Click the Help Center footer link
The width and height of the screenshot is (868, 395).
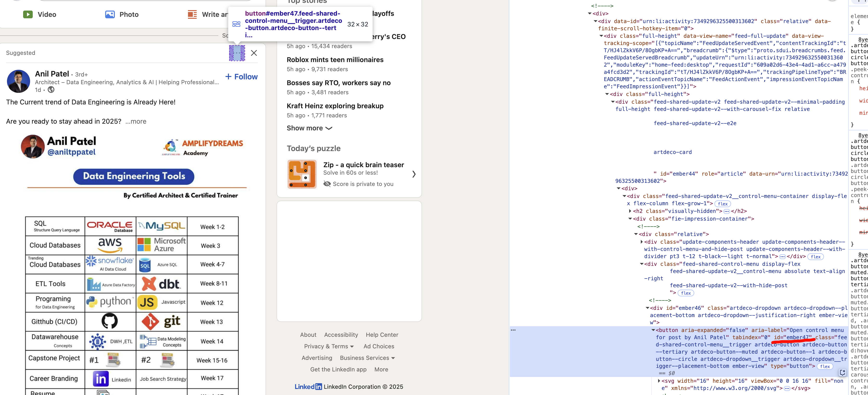(x=382, y=335)
